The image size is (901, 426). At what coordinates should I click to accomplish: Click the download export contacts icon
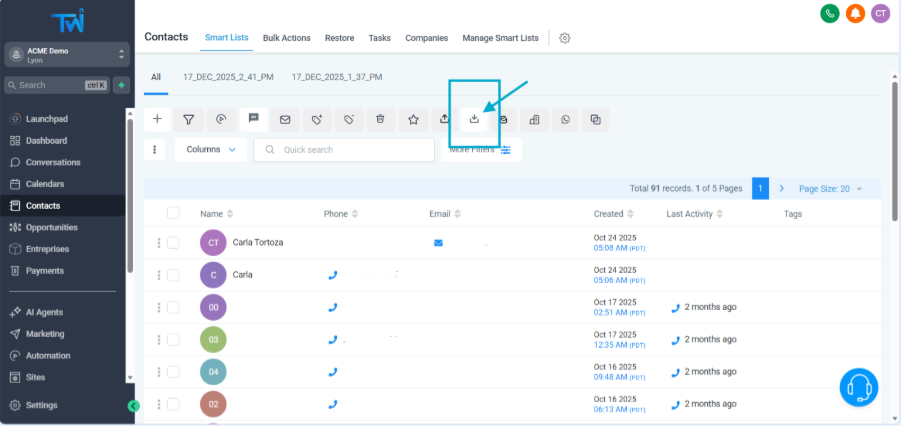475,119
